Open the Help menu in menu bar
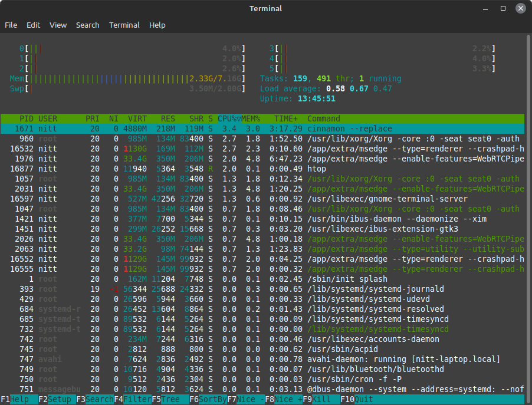Viewport: 532px width, 405px height. coord(157,25)
